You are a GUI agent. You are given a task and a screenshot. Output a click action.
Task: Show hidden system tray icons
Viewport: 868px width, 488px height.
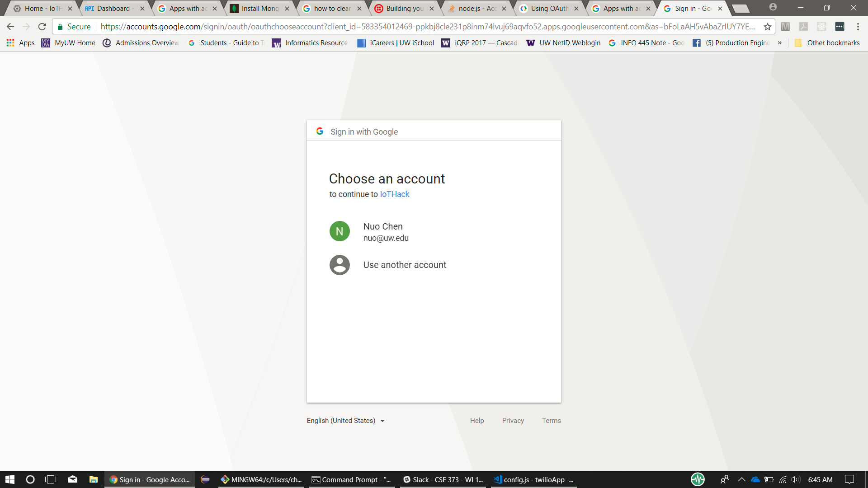(741, 479)
